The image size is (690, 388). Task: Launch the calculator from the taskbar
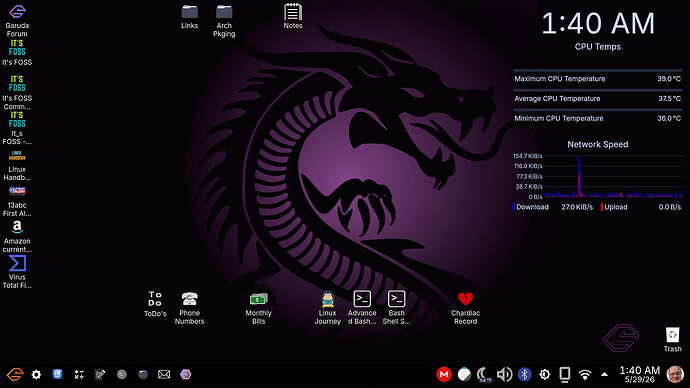tap(79, 374)
